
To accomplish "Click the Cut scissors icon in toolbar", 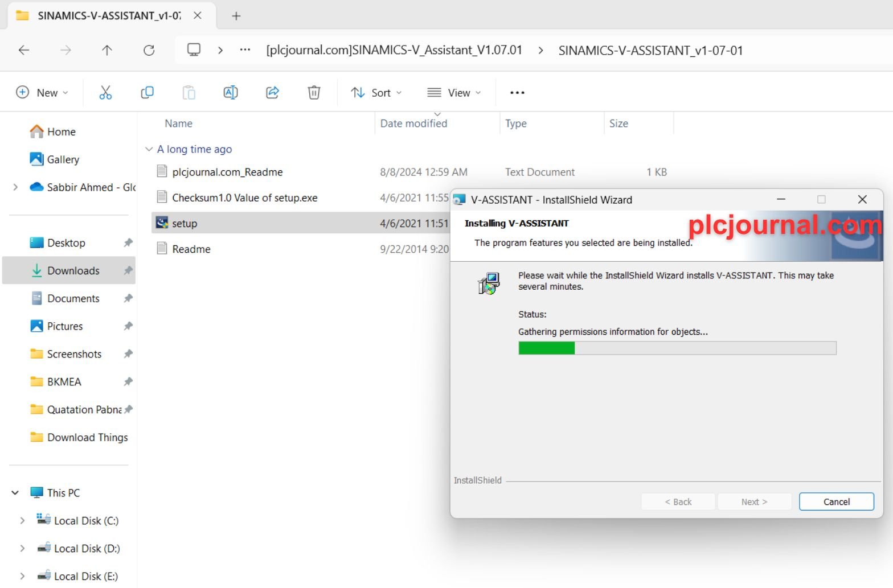I will tap(105, 92).
